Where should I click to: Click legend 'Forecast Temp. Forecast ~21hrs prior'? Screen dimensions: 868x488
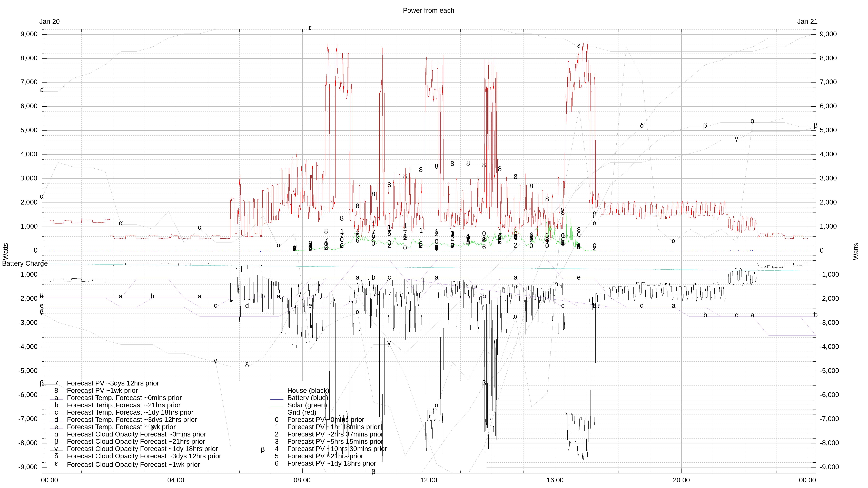tap(124, 405)
